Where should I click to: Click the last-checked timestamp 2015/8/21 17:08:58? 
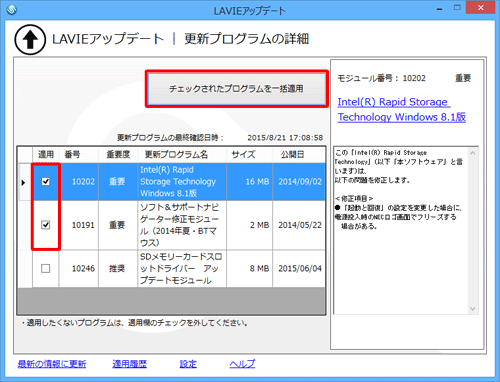[x=285, y=137]
